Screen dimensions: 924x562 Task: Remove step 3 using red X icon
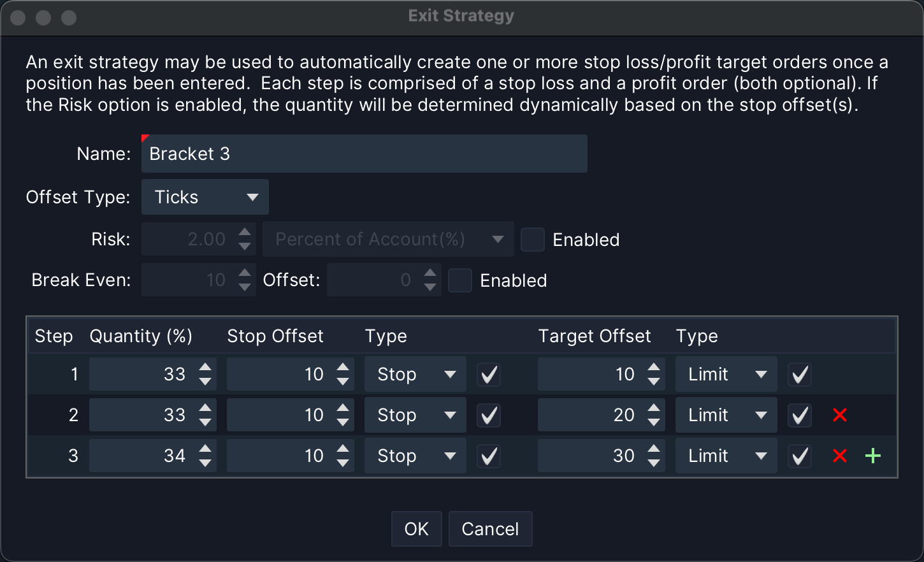pyautogui.click(x=839, y=456)
